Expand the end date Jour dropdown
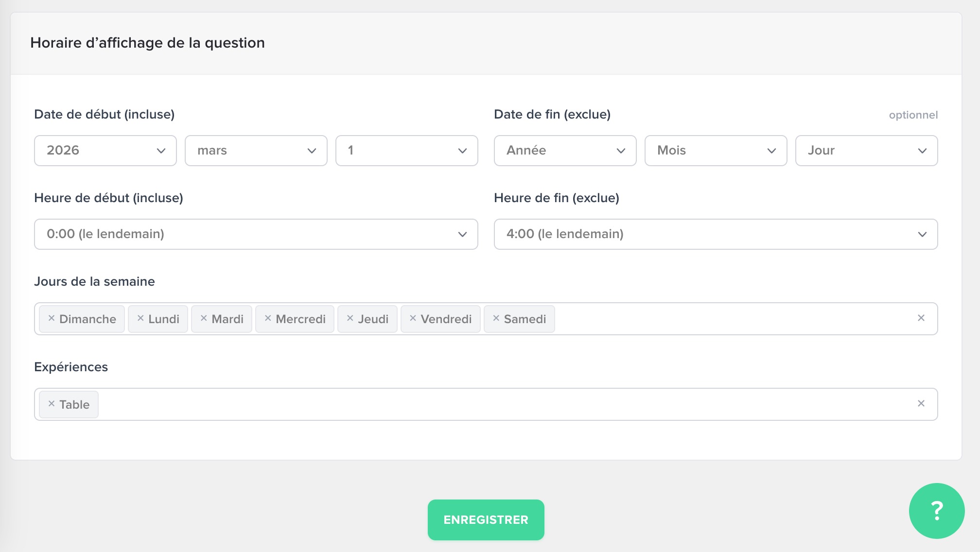Viewport: 980px width, 552px height. pyautogui.click(x=867, y=151)
